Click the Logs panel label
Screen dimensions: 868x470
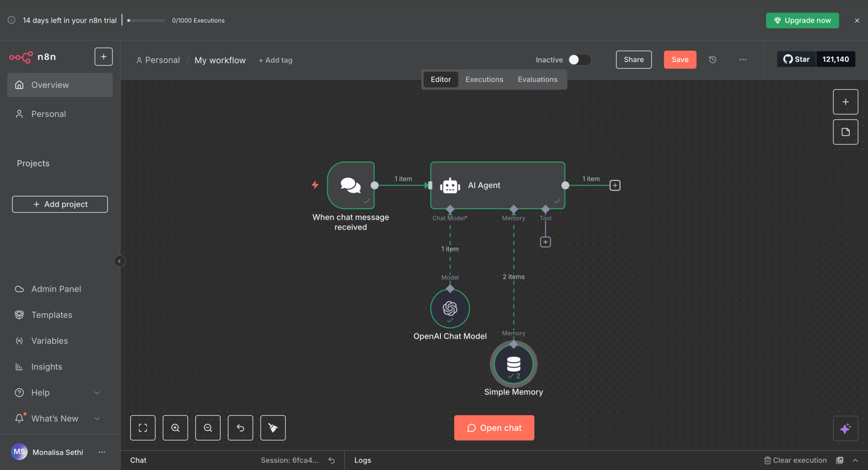point(363,460)
